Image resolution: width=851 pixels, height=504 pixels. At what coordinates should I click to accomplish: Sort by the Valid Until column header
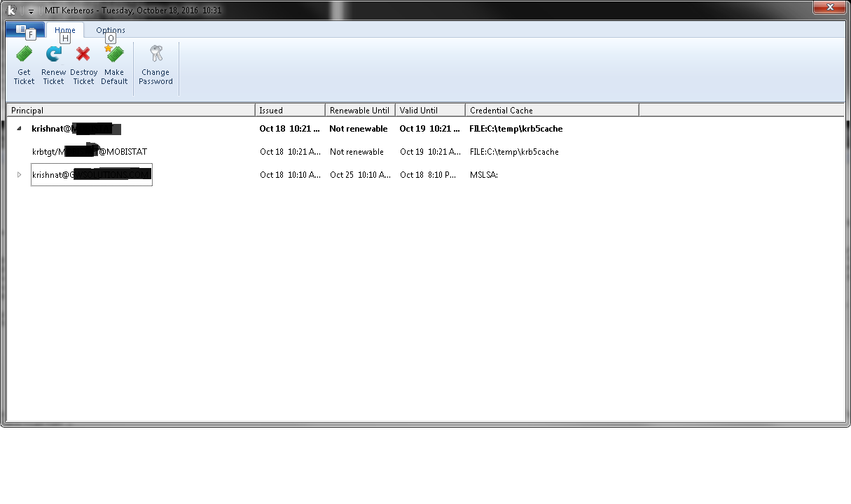coord(429,110)
